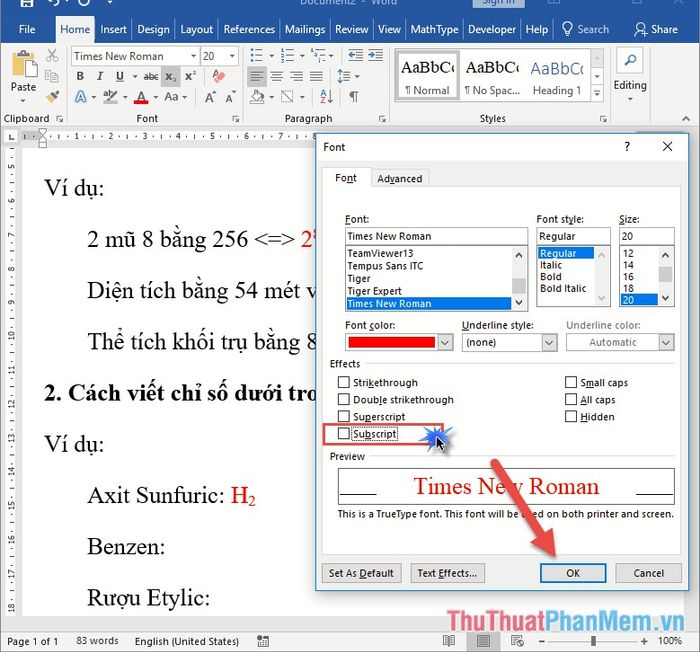This screenshot has width=700, height=652.
Task: Toggle the Superscript ribbon button
Action: coord(190,76)
